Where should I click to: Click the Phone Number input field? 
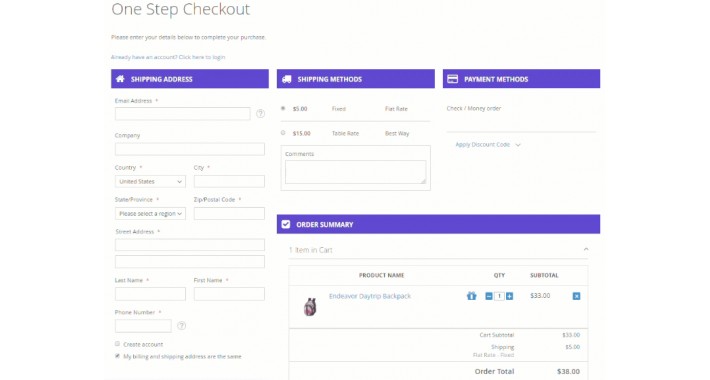(x=143, y=326)
